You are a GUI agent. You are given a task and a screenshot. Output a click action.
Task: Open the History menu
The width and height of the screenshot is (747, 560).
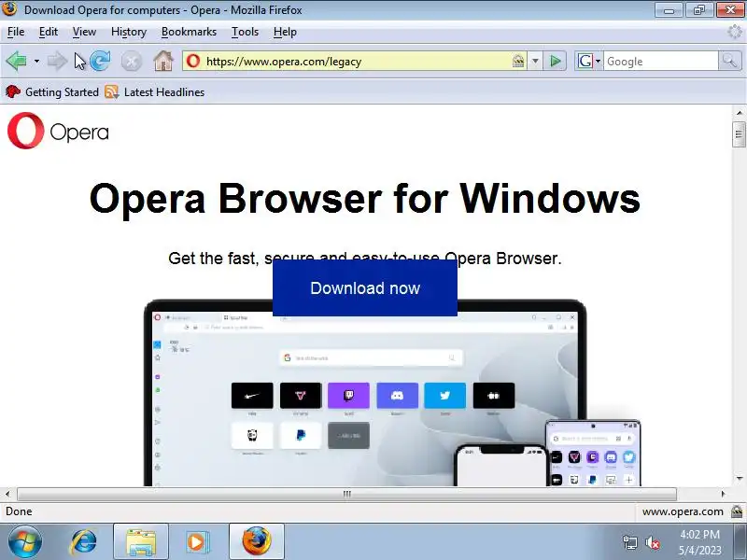point(129,32)
